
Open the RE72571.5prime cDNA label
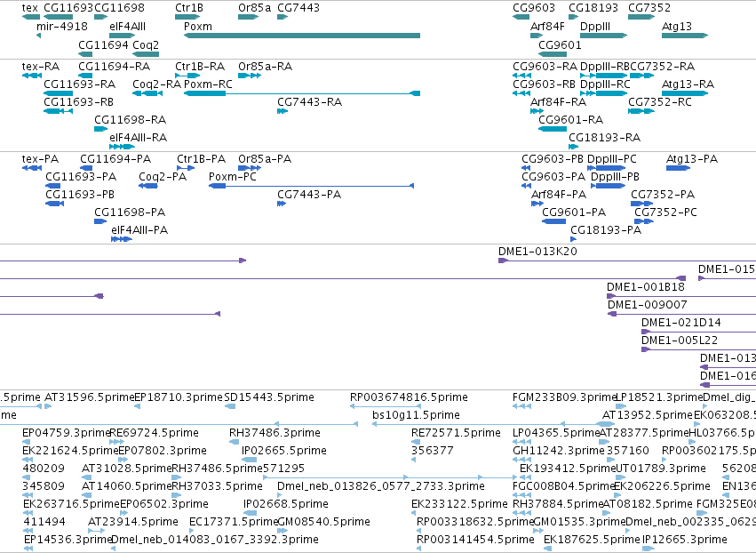point(456,433)
